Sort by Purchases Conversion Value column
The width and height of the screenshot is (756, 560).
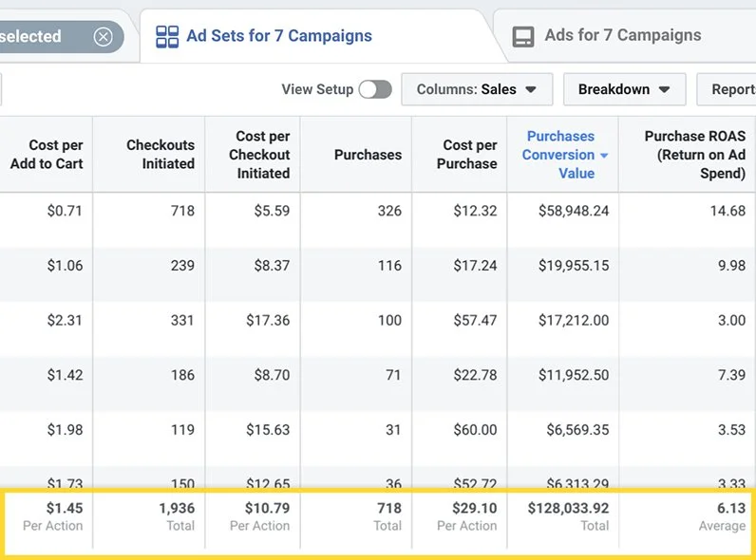tap(559, 155)
